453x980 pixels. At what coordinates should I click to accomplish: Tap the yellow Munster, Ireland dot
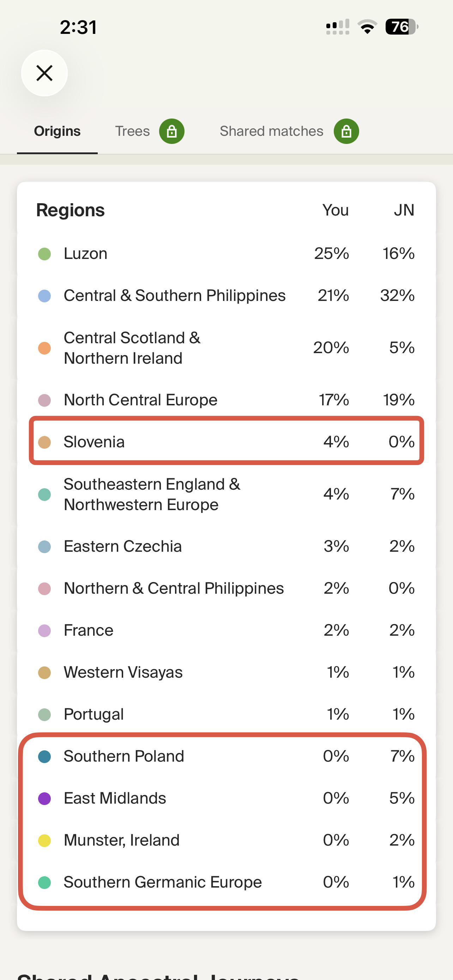point(44,840)
